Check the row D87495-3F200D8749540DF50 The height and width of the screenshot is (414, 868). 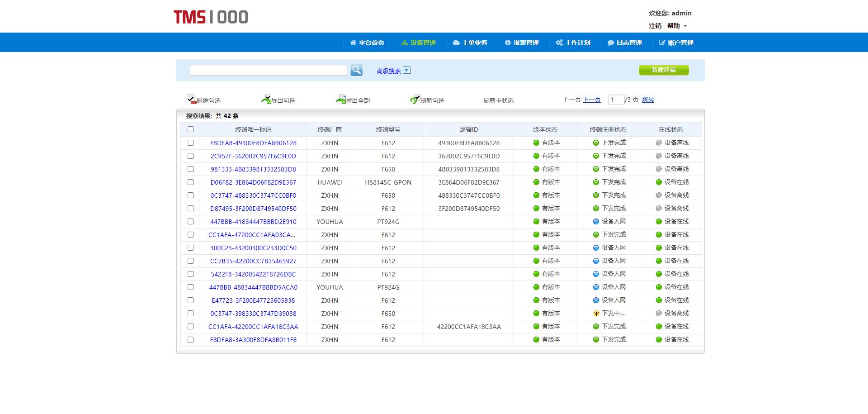(x=190, y=209)
